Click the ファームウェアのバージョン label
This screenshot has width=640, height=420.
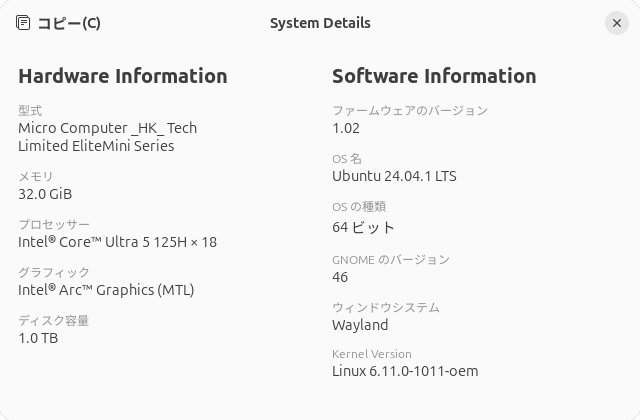pyautogui.click(x=410, y=110)
